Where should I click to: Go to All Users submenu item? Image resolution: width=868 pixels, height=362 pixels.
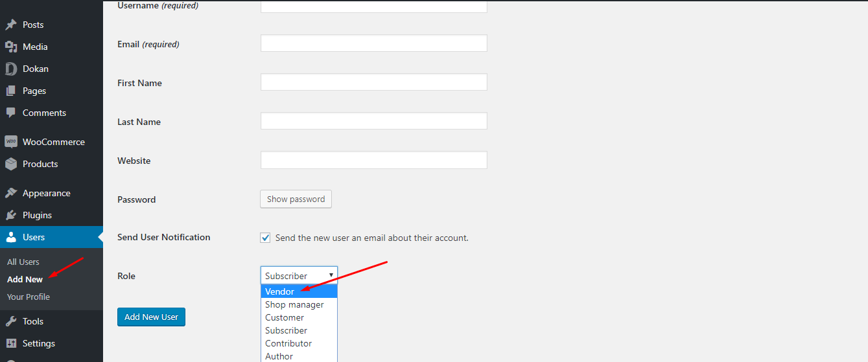click(23, 262)
